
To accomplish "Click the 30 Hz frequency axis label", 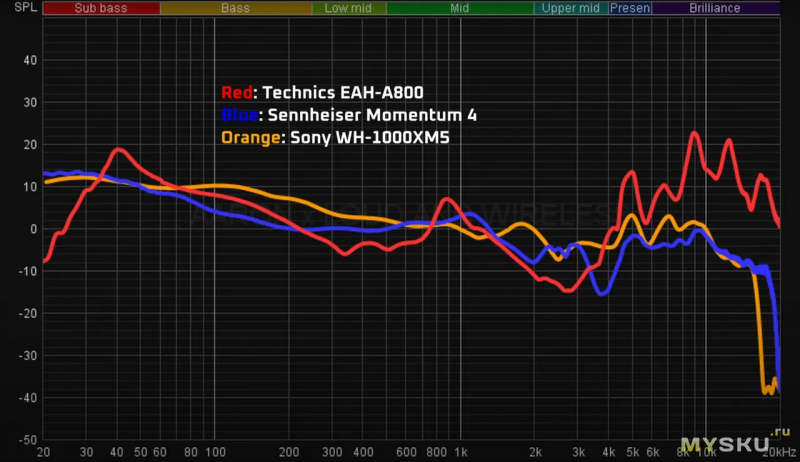I will [x=86, y=452].
